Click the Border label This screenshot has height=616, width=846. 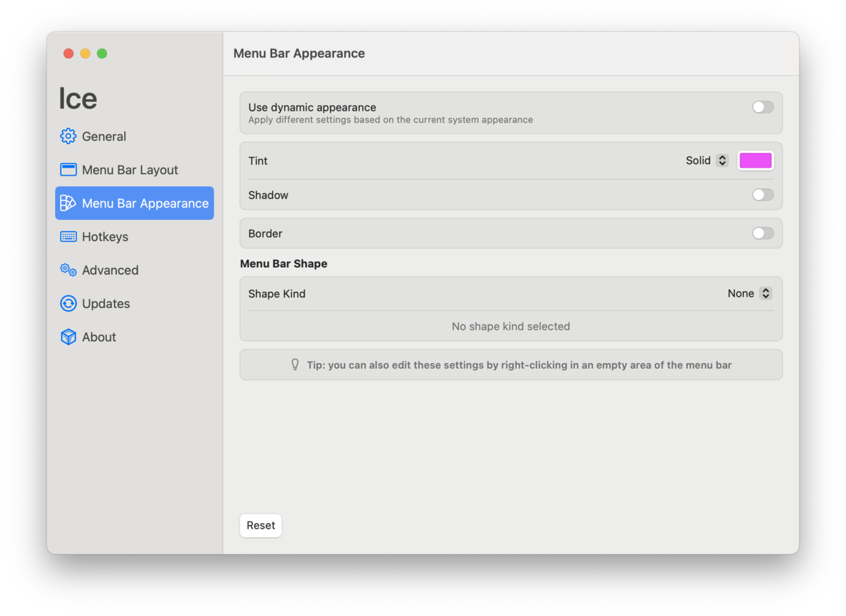point(265,233)
